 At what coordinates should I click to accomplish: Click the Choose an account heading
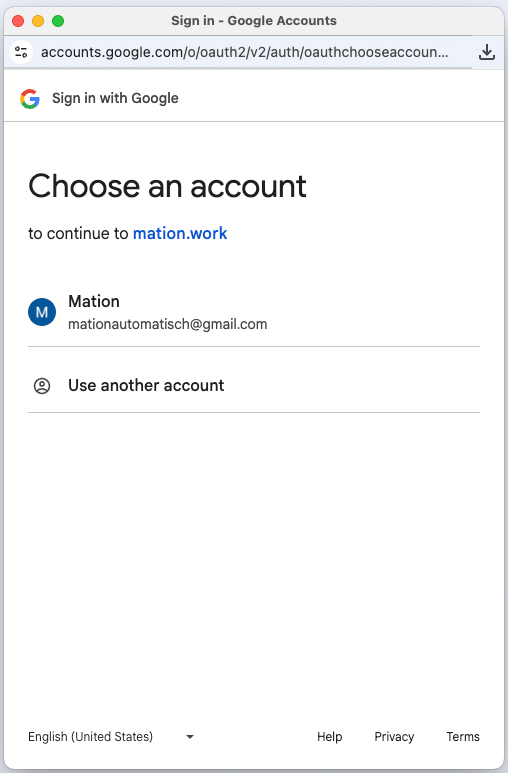(167, 186)
